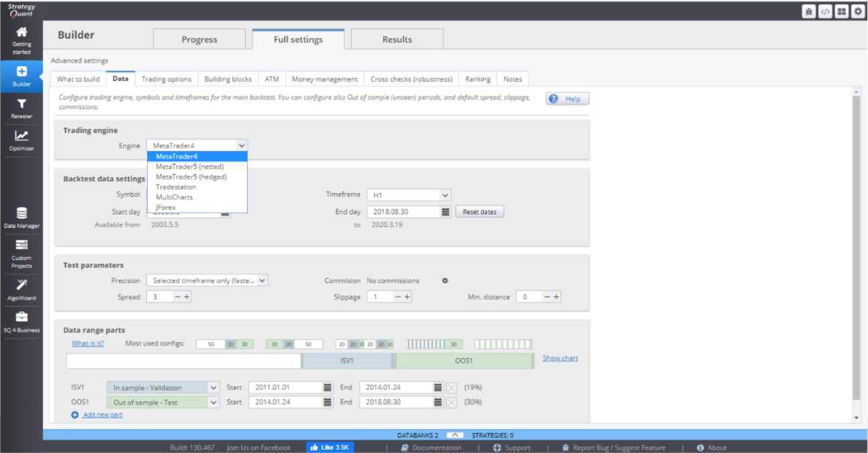Screen dimensions: 868x453
Task: Open the Report Bug / Suggest Feature link
Action: [x=613, y=448]
